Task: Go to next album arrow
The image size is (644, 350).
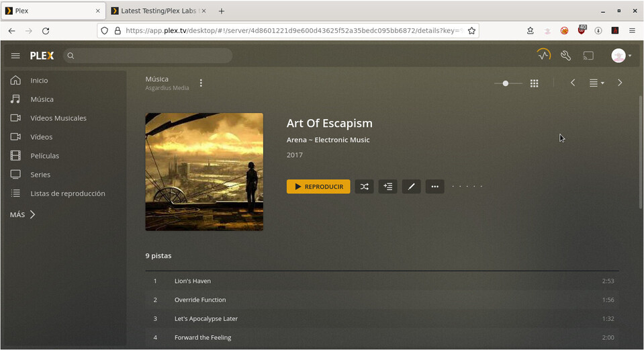Action: tap(620, 83)
